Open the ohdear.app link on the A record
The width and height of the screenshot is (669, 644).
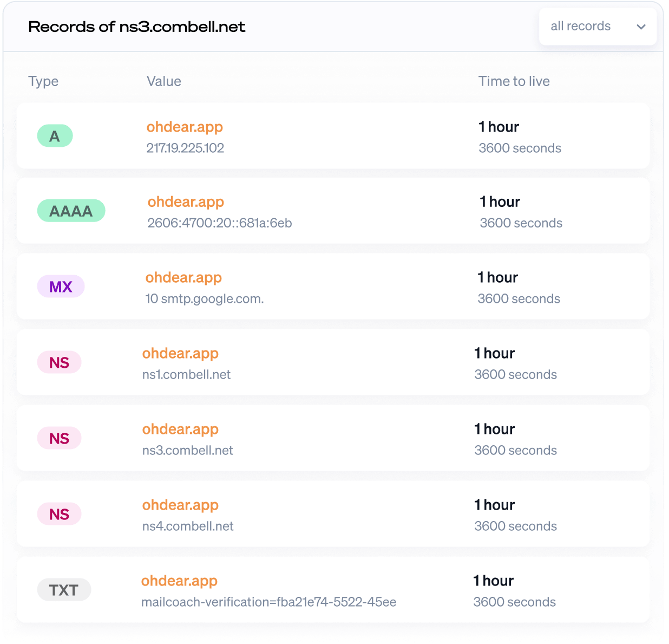[185, 127]
